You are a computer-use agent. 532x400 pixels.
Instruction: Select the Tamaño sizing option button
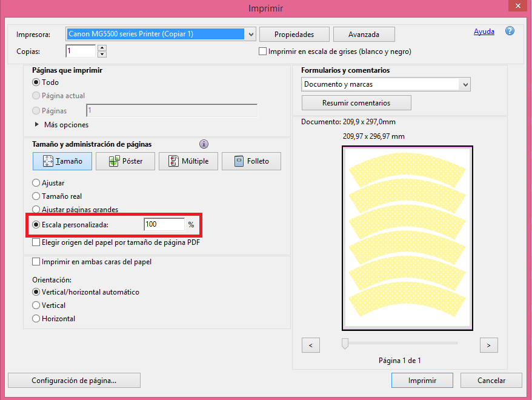click(x=62, y=161)
